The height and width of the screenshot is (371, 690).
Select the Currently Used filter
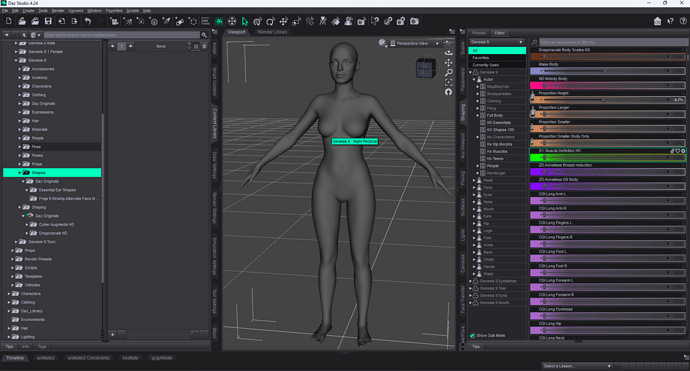point(497,65)
